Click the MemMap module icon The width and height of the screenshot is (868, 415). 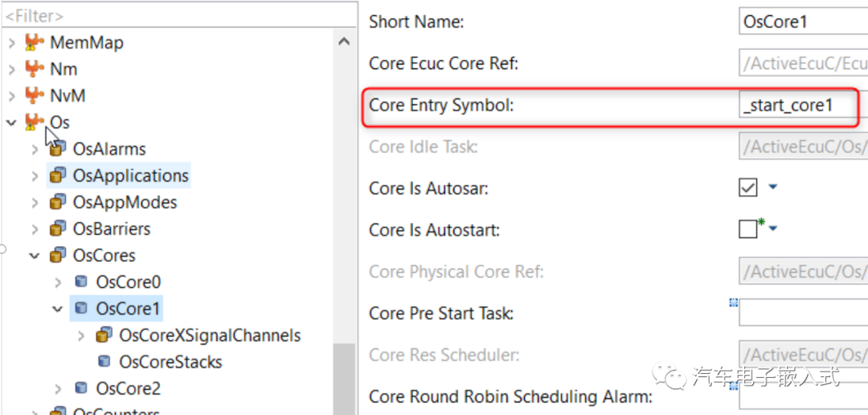coord(35,42)
